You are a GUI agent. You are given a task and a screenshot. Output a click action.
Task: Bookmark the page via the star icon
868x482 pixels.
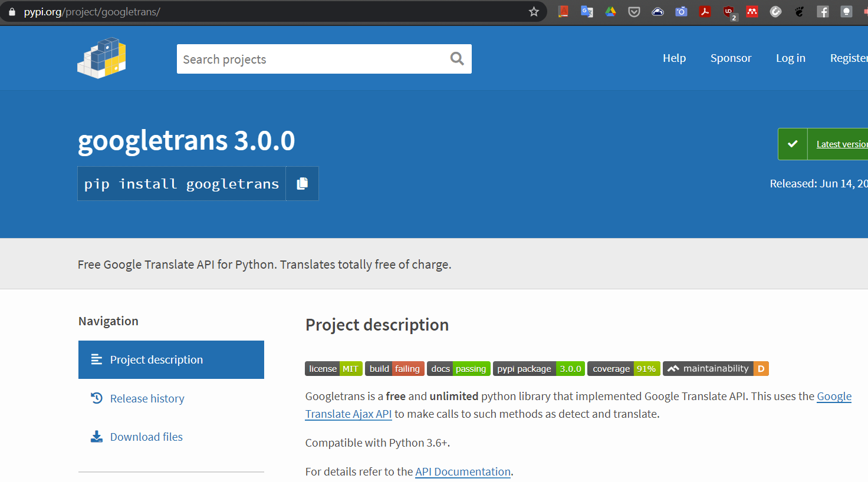point(534,11)
